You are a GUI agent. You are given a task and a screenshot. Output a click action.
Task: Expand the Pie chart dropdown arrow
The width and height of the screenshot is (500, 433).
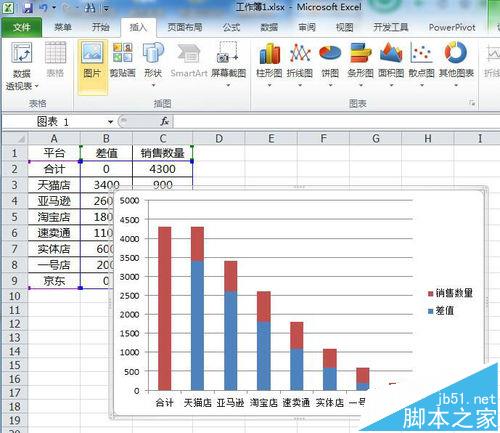330,86
